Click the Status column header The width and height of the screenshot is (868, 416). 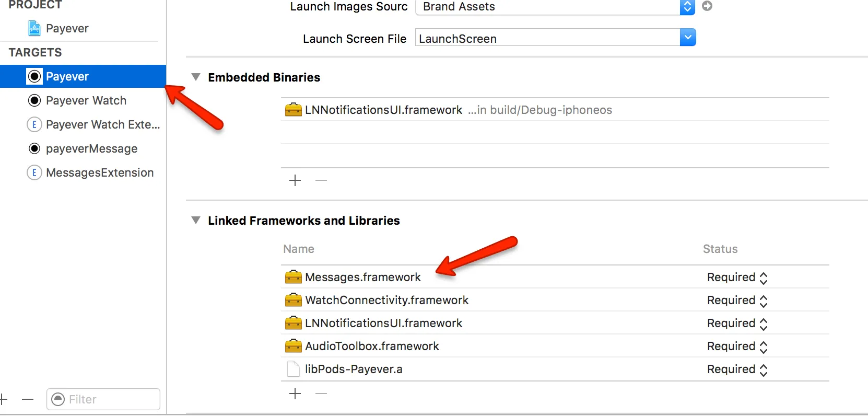720,249
